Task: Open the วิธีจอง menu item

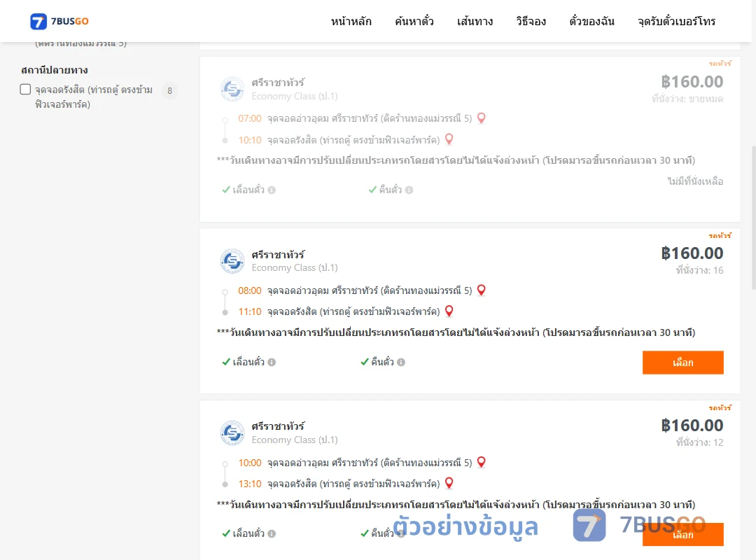Action: (531, 21)
